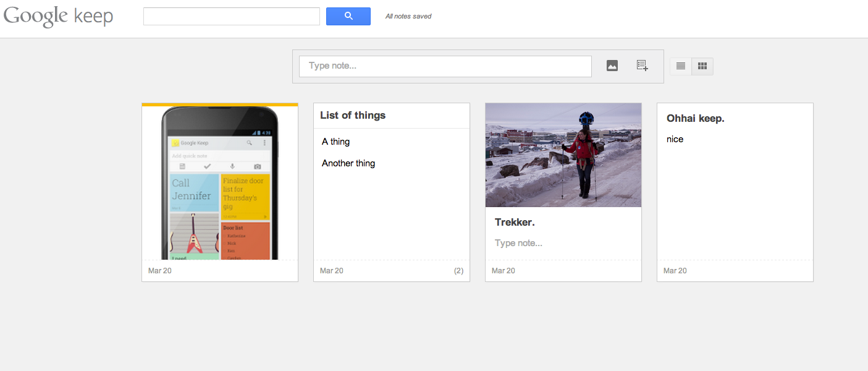868x371 pixels.
Task: Click Type note placeholder in Trekker card
Action: click(x=519, y=243)
